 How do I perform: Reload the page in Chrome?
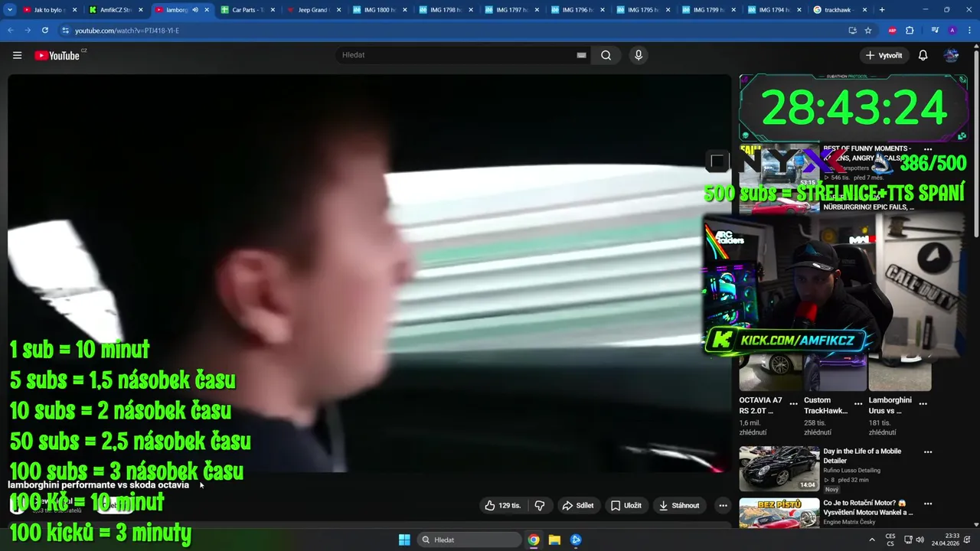pos(45,31)
